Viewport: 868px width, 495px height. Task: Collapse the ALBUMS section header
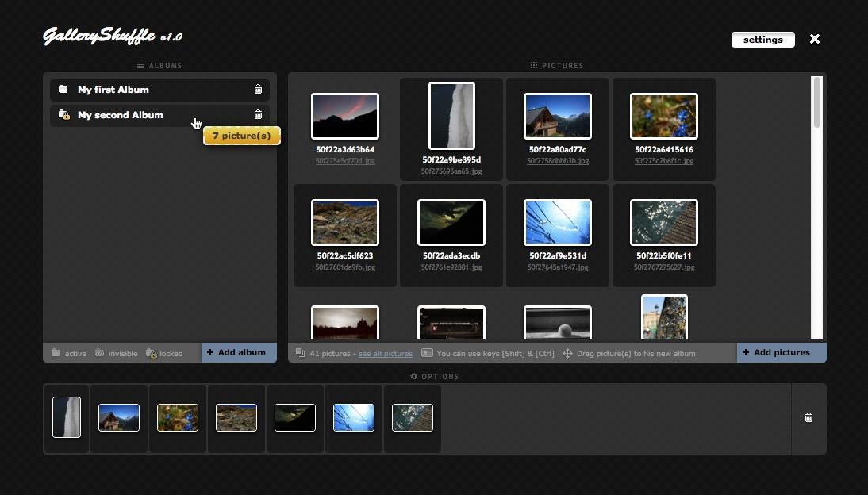[138, 66]
